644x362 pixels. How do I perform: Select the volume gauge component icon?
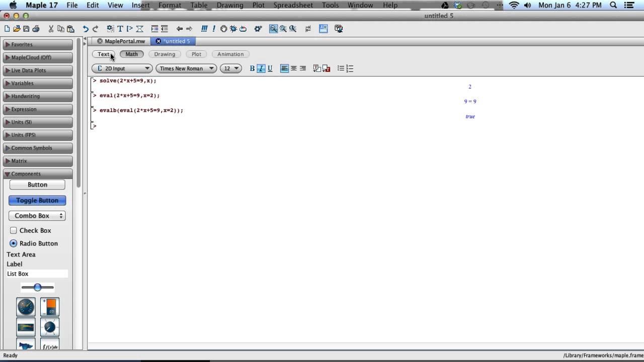pyautogui.click(x=50, y=307)
